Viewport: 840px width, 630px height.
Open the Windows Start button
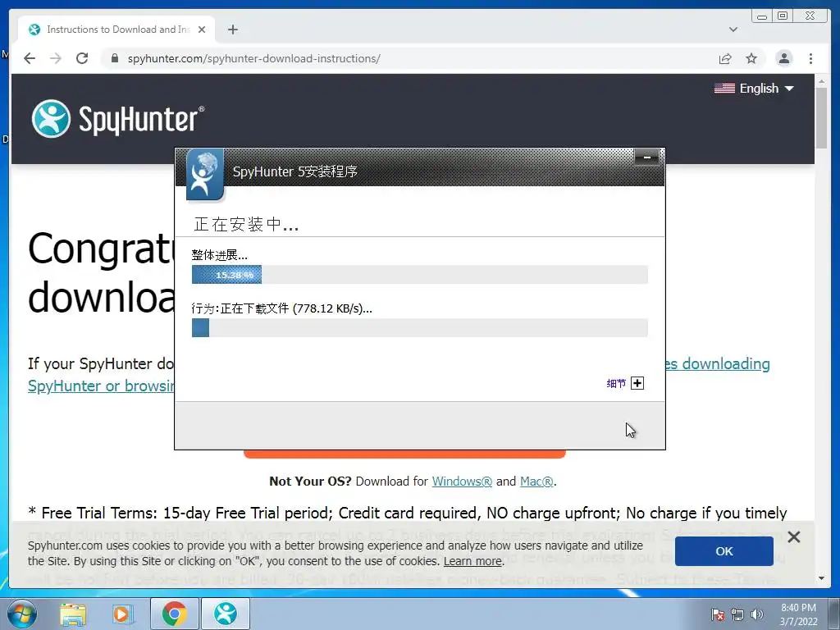click(21, 614)
